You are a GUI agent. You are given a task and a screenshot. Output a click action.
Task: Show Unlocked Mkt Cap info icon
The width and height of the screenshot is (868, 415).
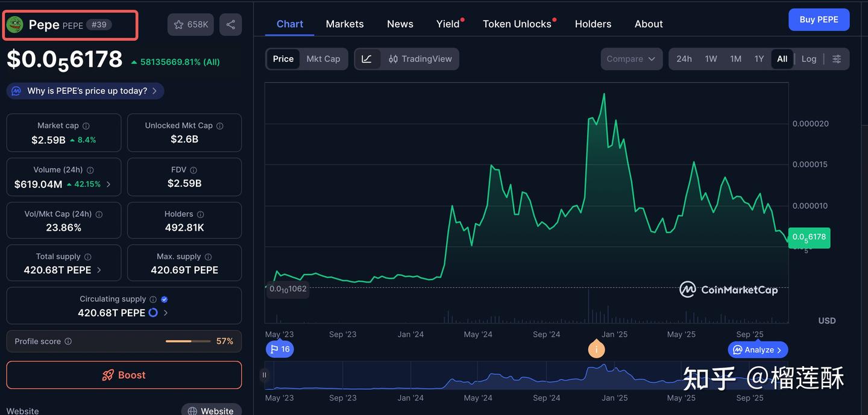click(220, 126)
